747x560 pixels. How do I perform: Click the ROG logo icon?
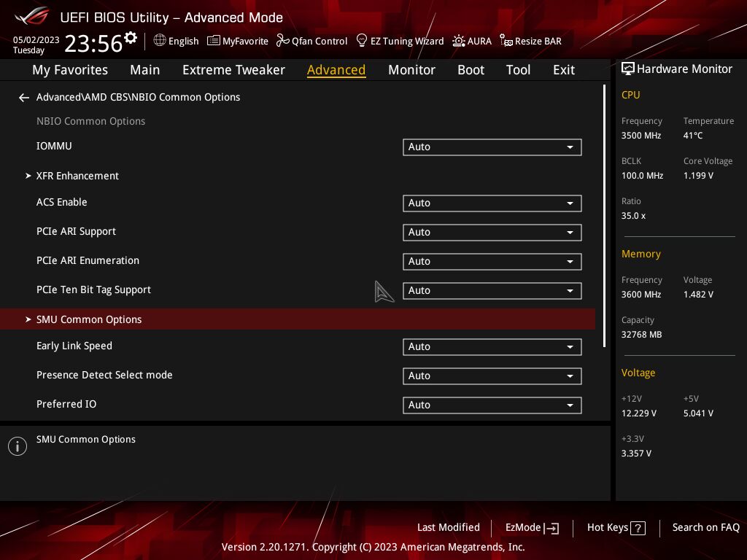click(x=32, y=16)
